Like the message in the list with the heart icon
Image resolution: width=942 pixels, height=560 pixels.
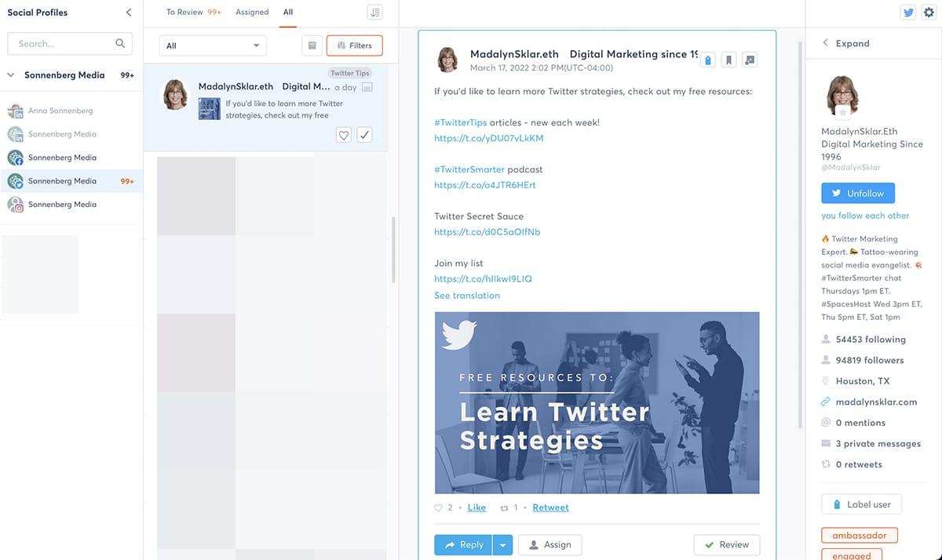click(x=343, y=135)
